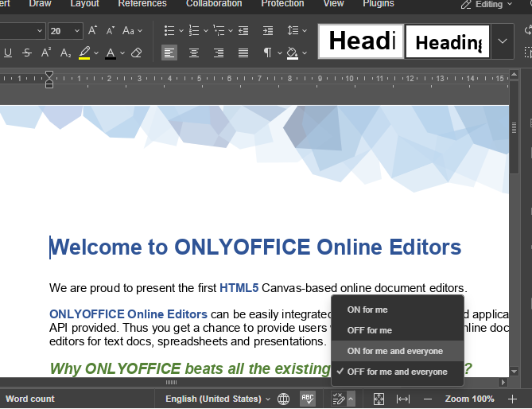Change English (United States) text language
This screenshot has width=532, height=409.
pyautogui.click(x=217, y=399)
